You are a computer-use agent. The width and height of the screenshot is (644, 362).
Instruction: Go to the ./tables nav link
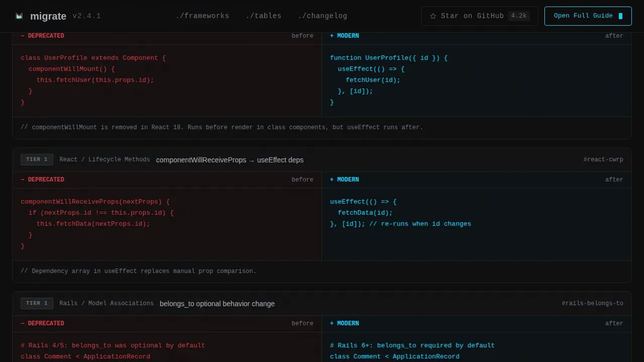[263, 16]
